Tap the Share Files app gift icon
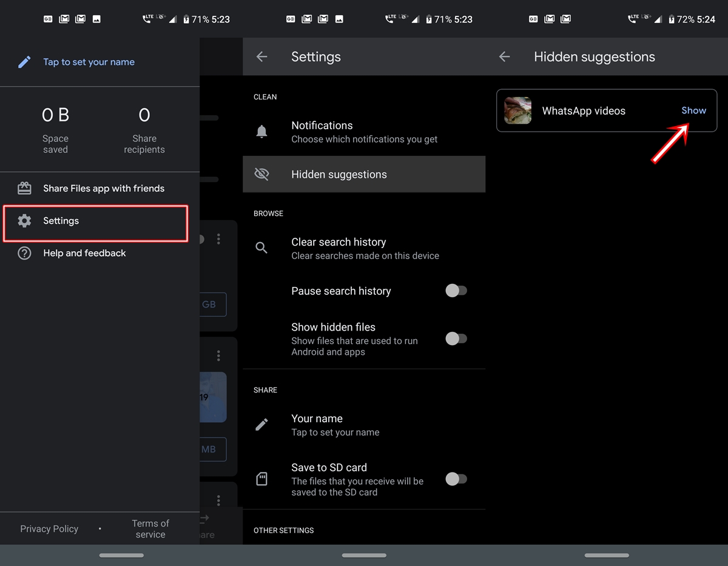This screenshot has width=728, height=566. tap(24, 188)
